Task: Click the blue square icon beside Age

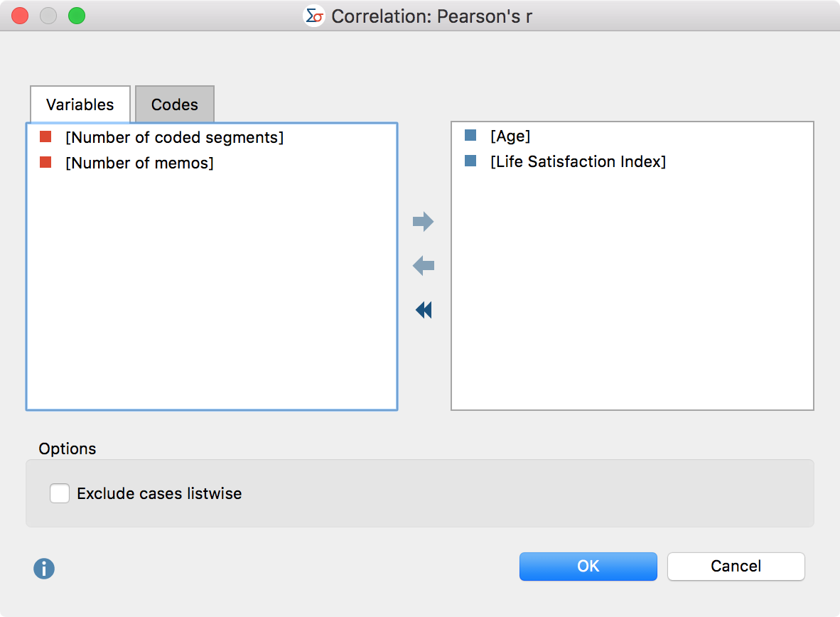Action: point(470,136)
